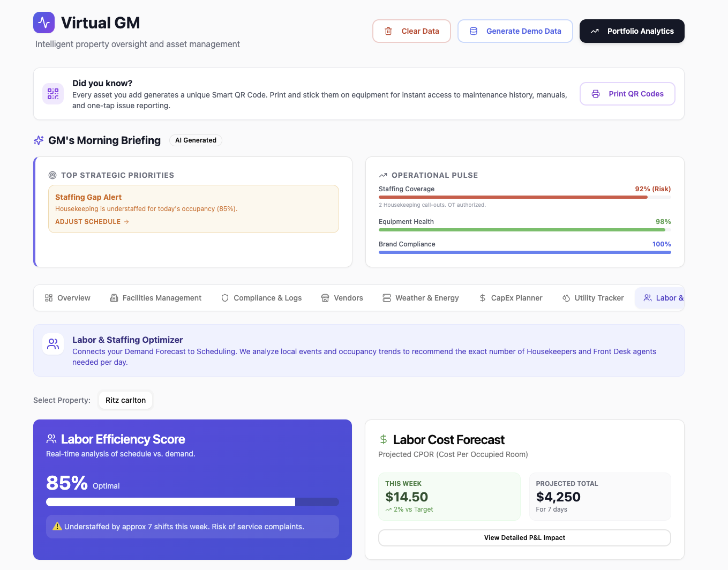728x570 pixels.
Task: Click the building icon on Facilities Management tab
Action: (113, 297)
